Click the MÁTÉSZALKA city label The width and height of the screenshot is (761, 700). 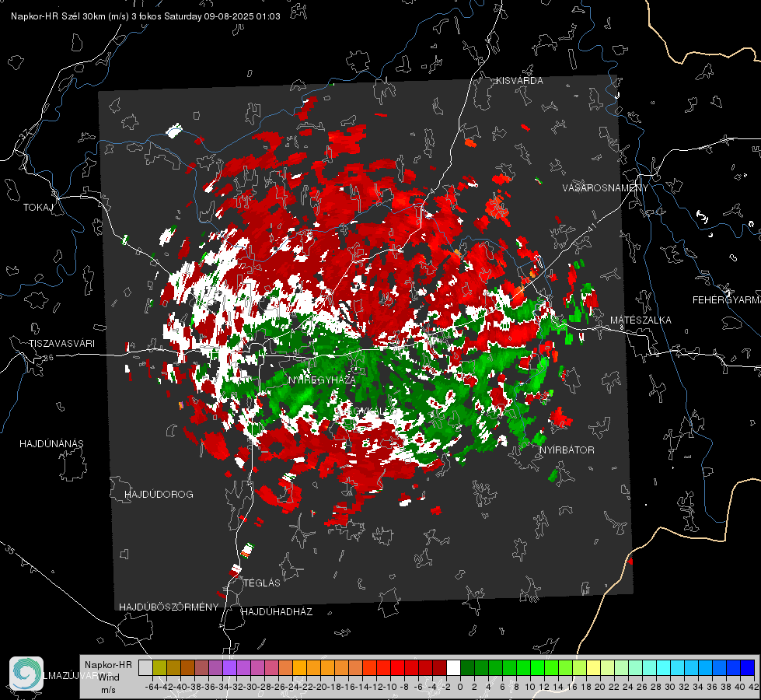pyautogui.click(x=641, y=320)
